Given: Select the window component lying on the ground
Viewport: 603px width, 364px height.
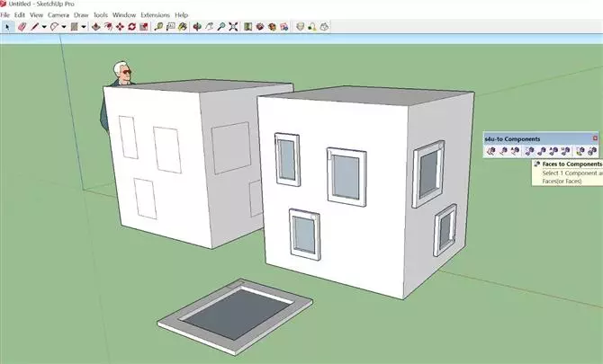Looking at the screenshot, I should (x=235, y=316).
